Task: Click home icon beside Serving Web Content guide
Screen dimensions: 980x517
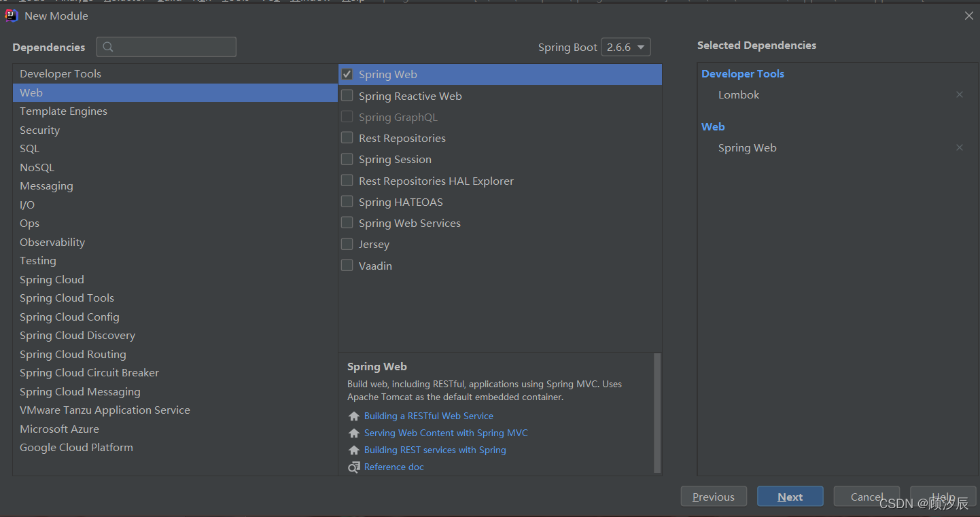Action: tap(353, 433)
